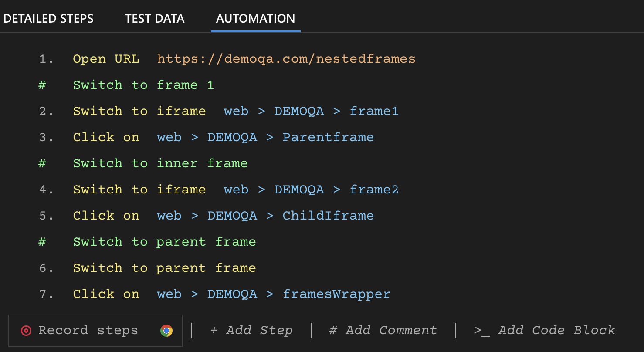
Task: Select step 6 Switch to parent frame
Action: 164,267
